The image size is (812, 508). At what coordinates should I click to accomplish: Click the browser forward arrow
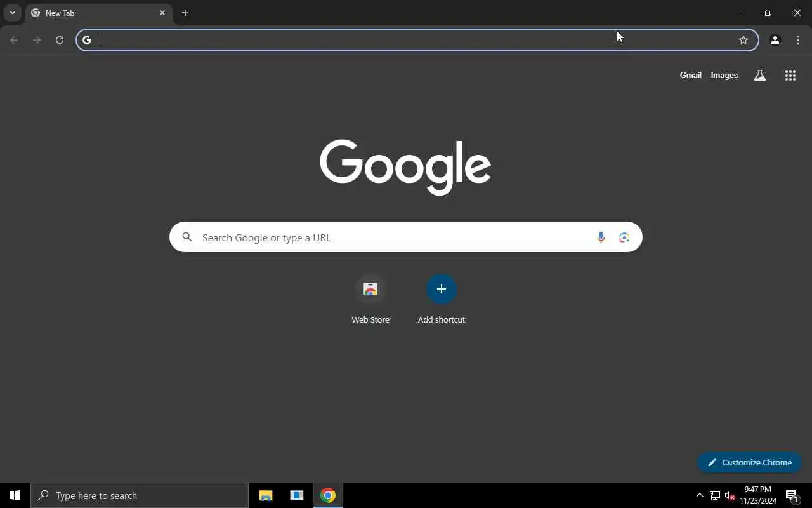click(37, 40)
